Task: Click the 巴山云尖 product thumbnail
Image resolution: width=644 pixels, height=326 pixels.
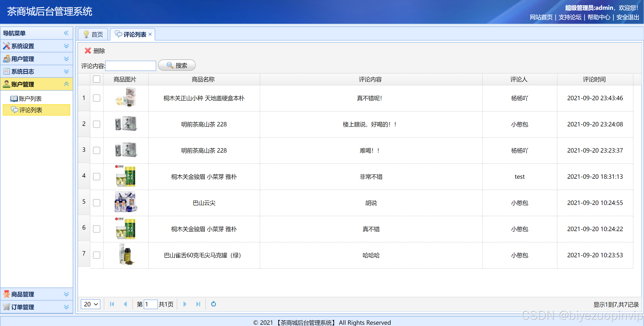Action: pos(126,203)
